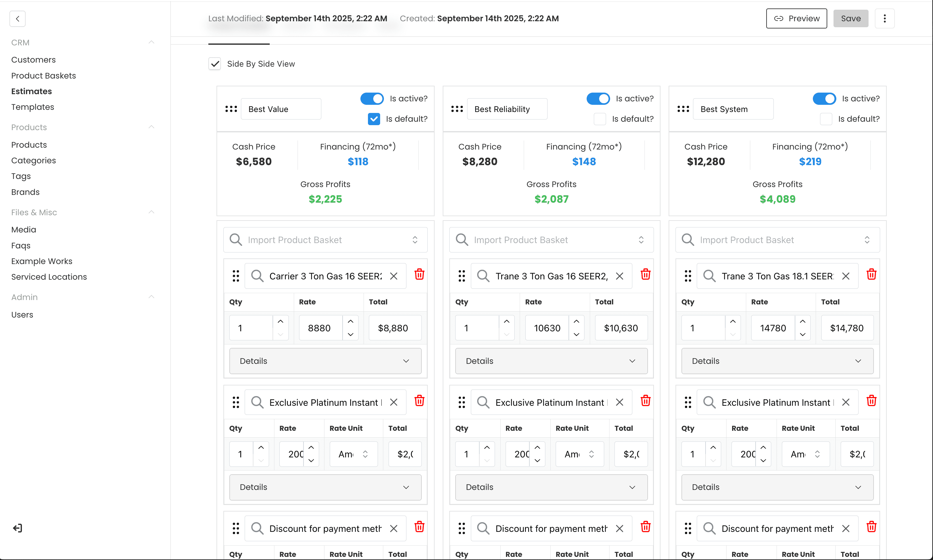Toggle Is active switch for Best System
The width and height of the screenshot is (933, 560).
[824, 99]
